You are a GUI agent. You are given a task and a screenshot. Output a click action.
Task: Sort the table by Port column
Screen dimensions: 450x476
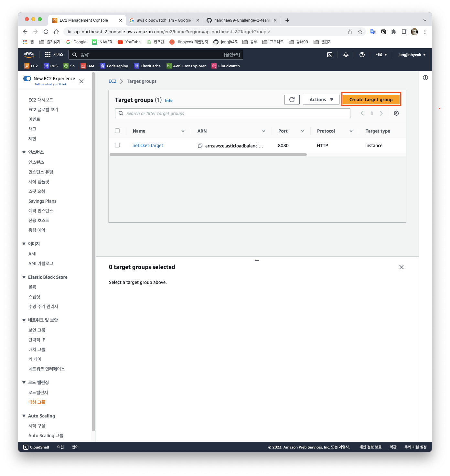(303, 131)
